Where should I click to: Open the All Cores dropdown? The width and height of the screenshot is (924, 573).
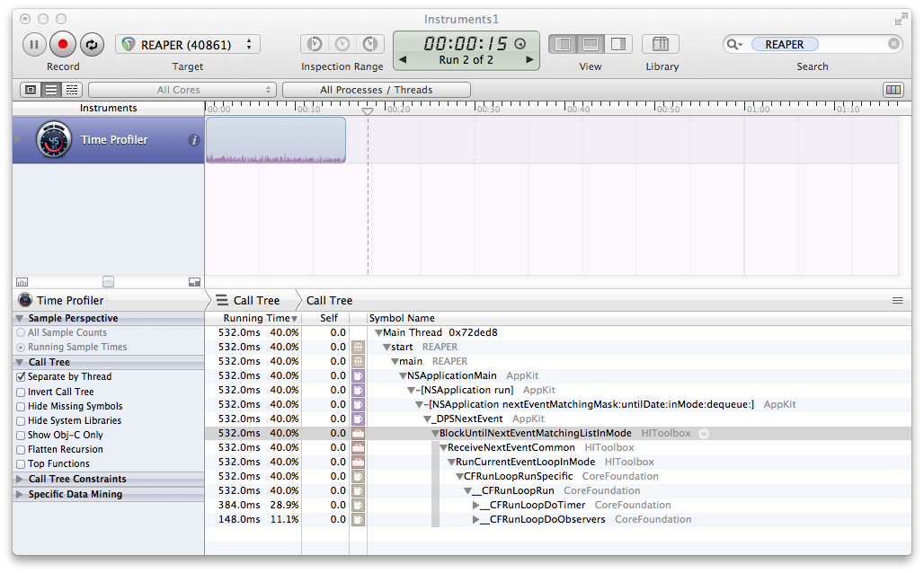coord(182,90)
